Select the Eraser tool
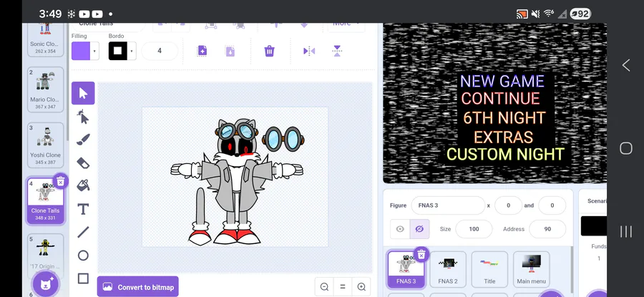Viewport: 644px width, 297px height. click(83, 163)
